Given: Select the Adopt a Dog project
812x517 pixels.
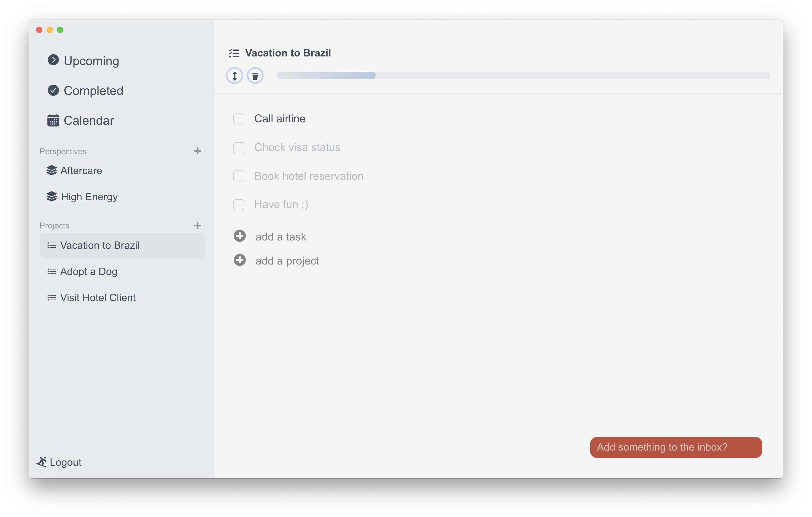Looking at the screenshot, I should click(x=89, y=271).
